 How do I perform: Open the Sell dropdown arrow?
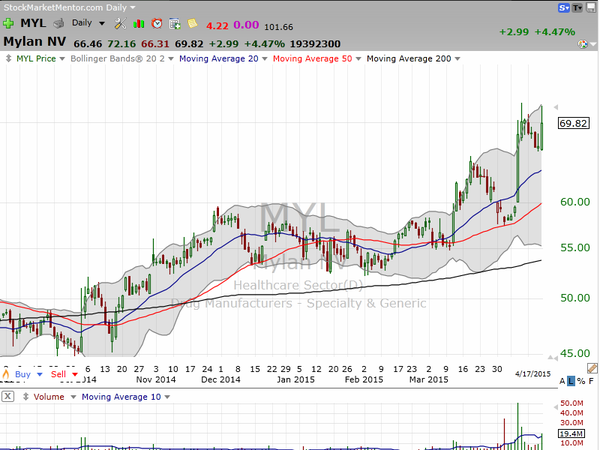point(75,375)
